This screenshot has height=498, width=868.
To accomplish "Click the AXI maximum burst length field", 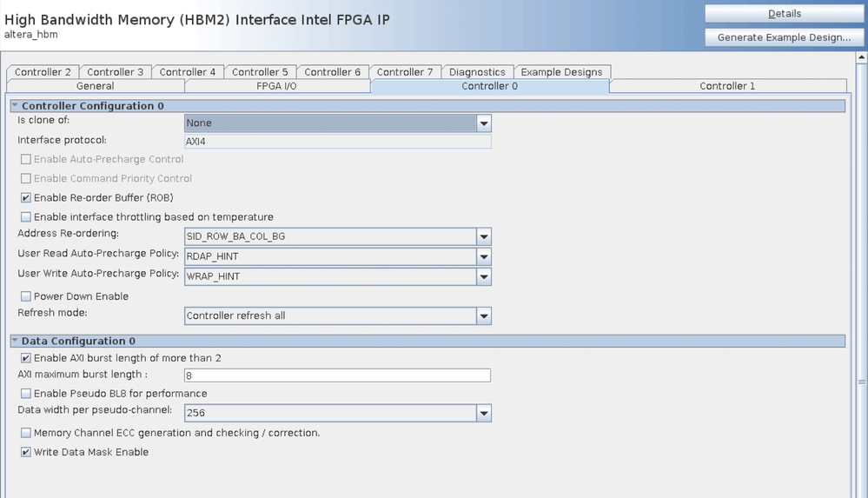I will point(338,375).
